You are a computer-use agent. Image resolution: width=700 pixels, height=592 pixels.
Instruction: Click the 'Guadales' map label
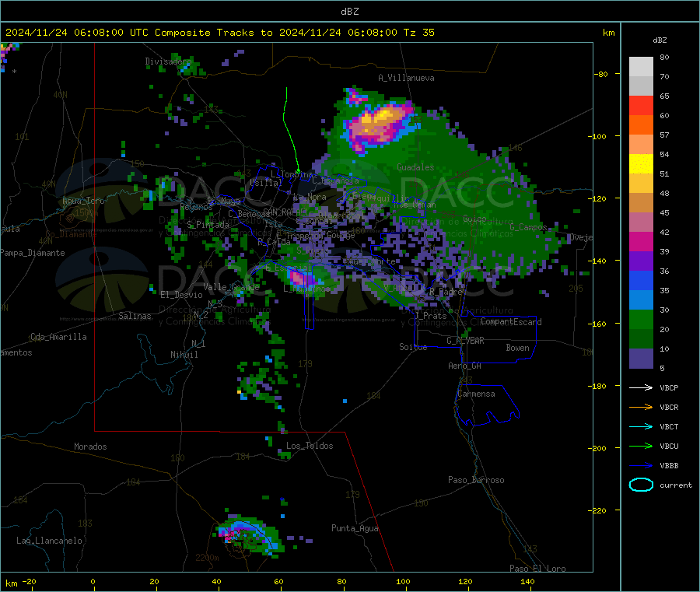pos(415,167)
